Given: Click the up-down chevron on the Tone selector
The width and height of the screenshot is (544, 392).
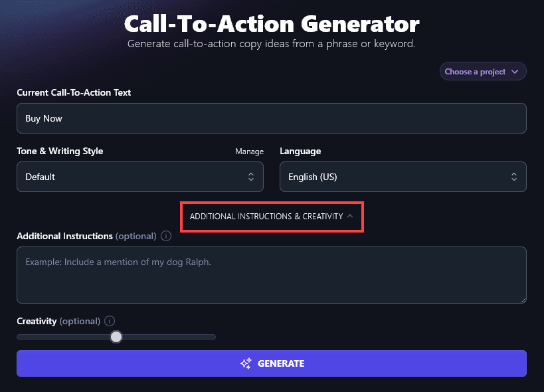Looking at the screenshot, I should point(250,177).
